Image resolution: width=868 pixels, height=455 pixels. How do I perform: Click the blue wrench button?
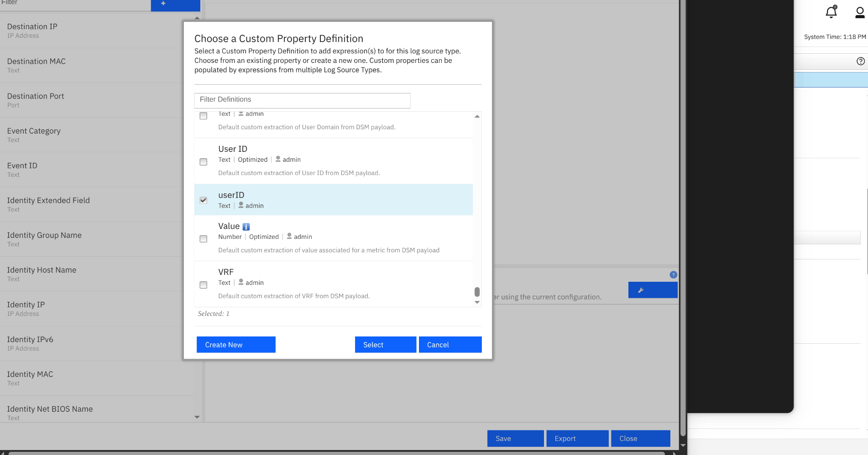653,290
